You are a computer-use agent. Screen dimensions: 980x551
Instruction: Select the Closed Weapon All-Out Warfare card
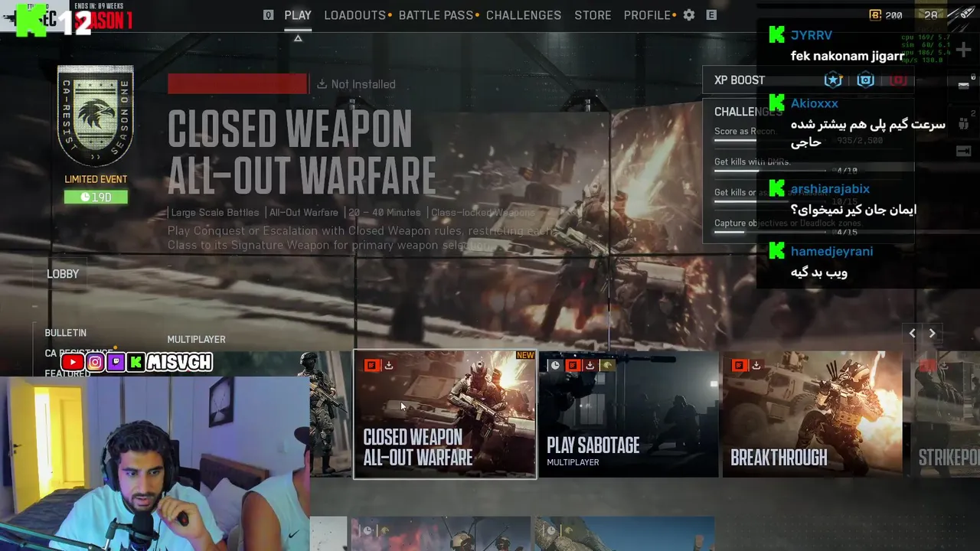click(x=445, y=414)
